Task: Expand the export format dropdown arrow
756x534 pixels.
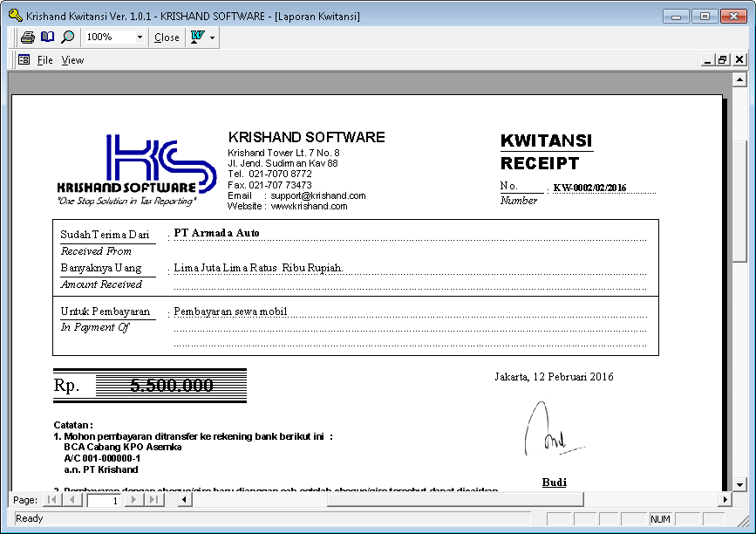Action: [x=212, y=38]
